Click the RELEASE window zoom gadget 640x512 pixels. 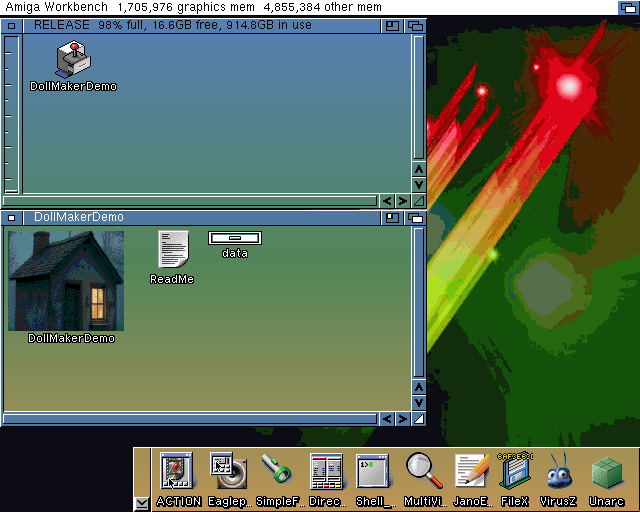(392, 26)
